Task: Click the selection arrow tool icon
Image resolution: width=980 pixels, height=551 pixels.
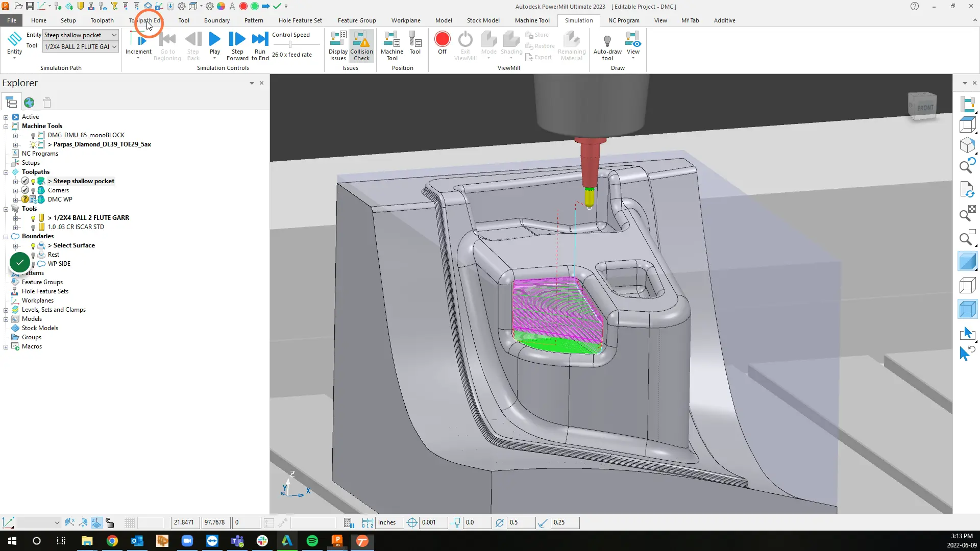Action: 967,334
